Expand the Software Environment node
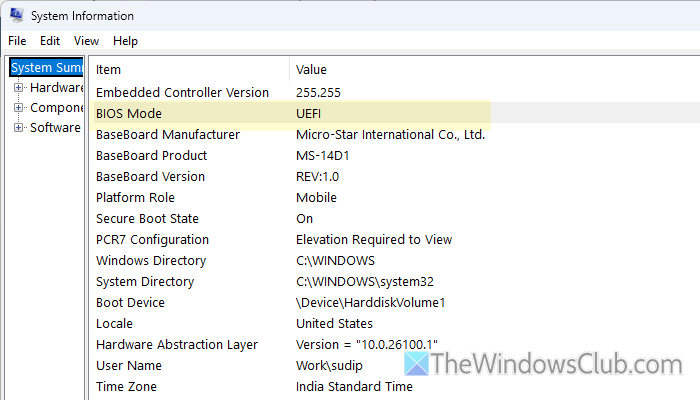The height and width of the screenshot is (400, 700). tap(18, 128)
